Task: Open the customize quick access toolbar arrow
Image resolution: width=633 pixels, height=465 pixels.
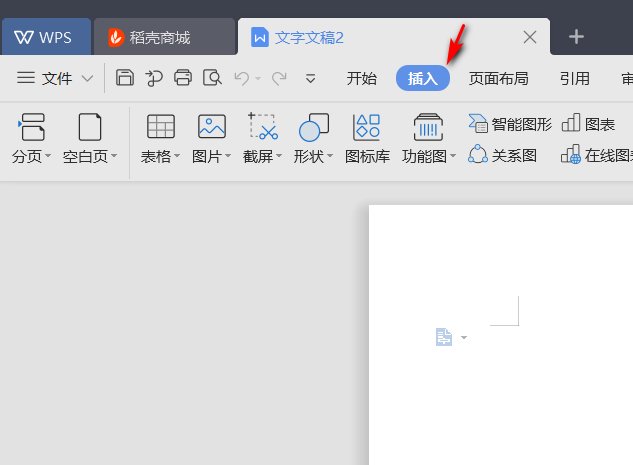Action: tap(310, 78)
